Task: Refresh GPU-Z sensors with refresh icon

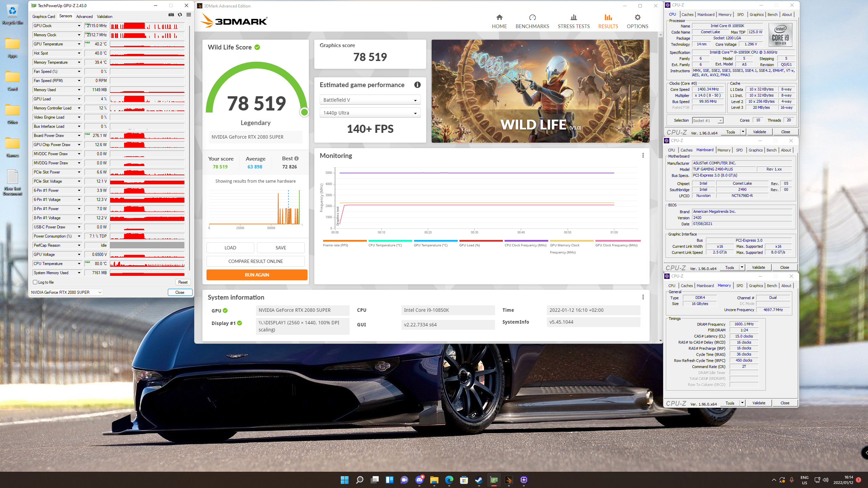Action: tap(180, 15)
